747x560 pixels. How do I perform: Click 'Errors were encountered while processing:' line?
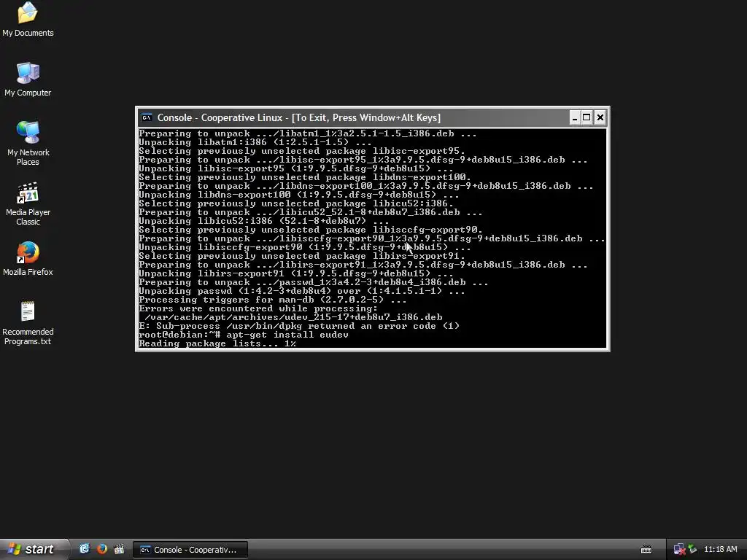click(x=258, y=308)
